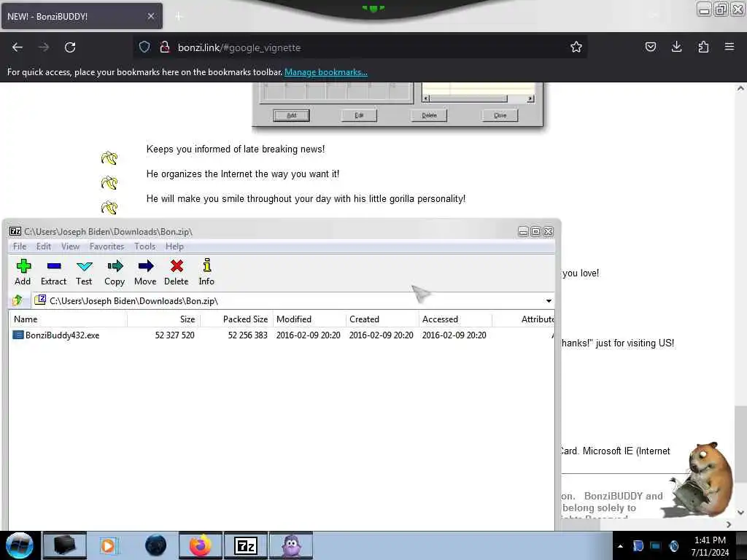The width and height of the screenshot is (747, 560).
Task: Click the Firefox forward arrow
Action: [x=43, y=47]
